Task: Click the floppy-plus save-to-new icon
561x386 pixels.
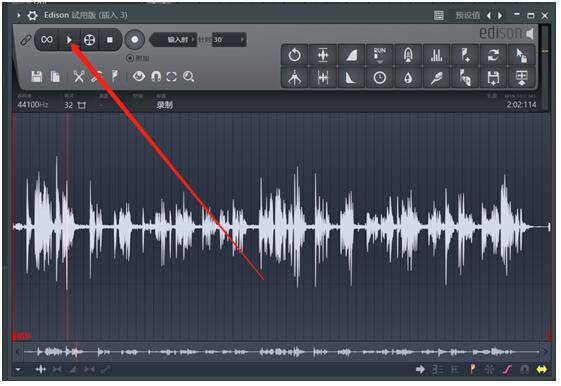Action: 493,78
